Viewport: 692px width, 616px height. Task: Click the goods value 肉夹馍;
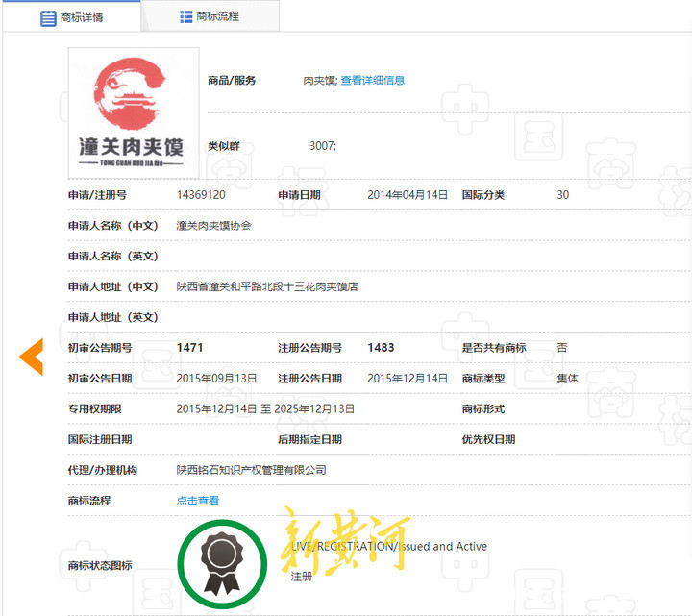[320, 81]
